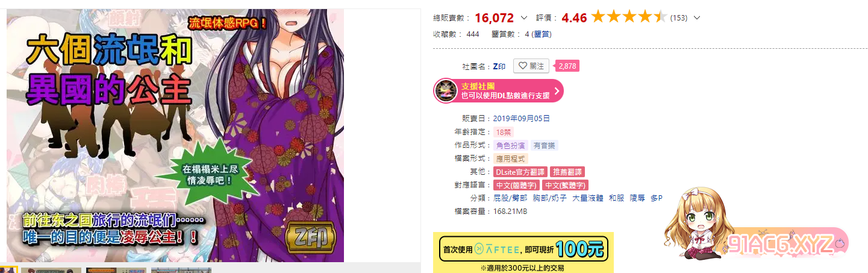Click the 中文(繁體字) language tag

coord(565,185)
